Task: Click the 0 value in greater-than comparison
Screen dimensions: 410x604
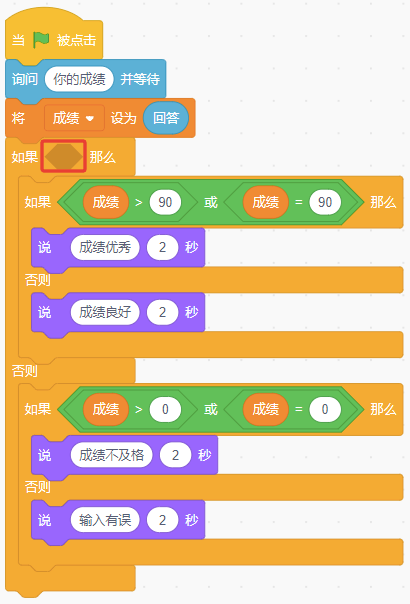Action: coord(165,409)
